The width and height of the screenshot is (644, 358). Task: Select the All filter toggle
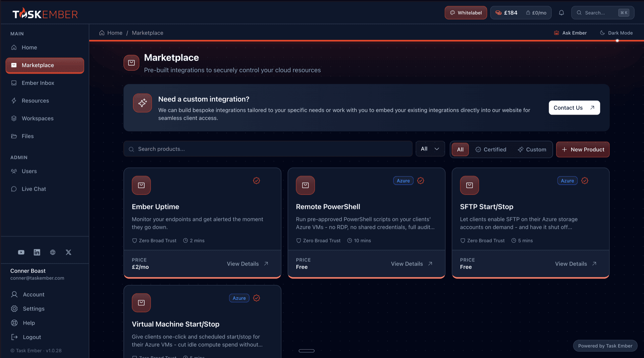(460, 150)
